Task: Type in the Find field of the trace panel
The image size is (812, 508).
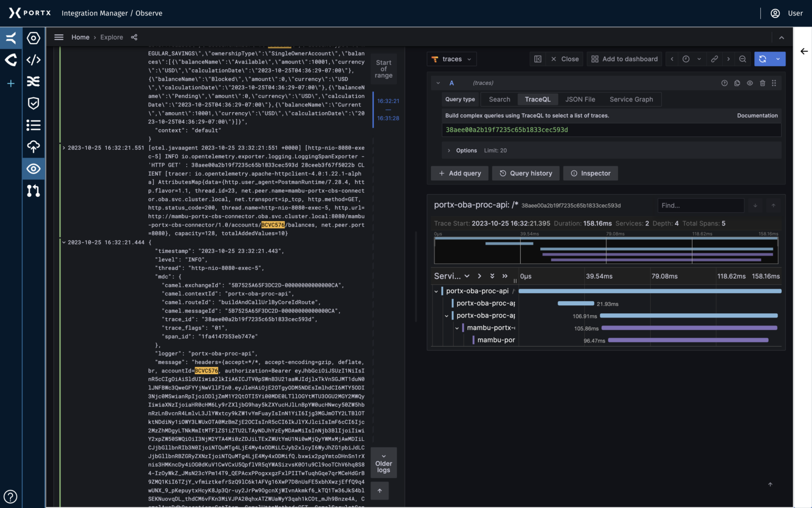Action: [701, 205]
